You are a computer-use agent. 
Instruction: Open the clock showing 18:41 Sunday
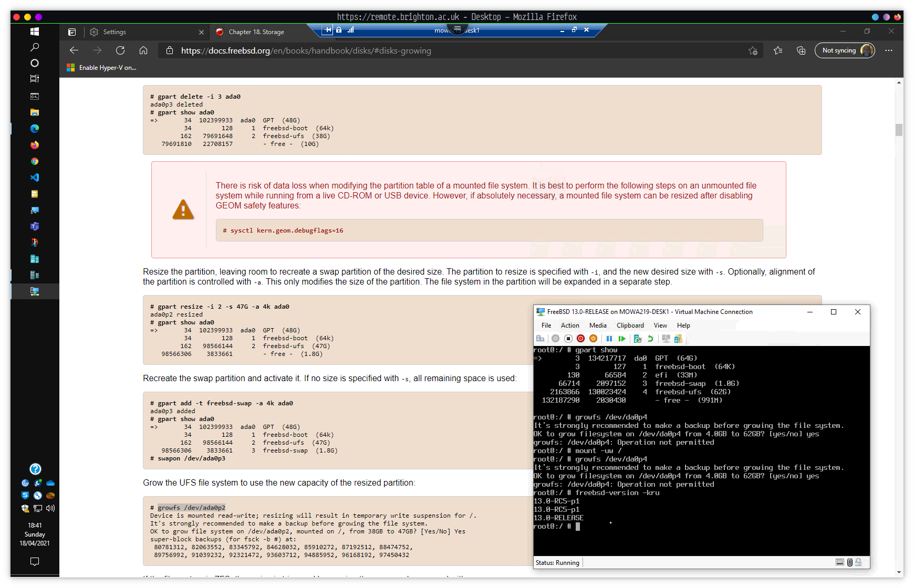click(x=35, y=534)
